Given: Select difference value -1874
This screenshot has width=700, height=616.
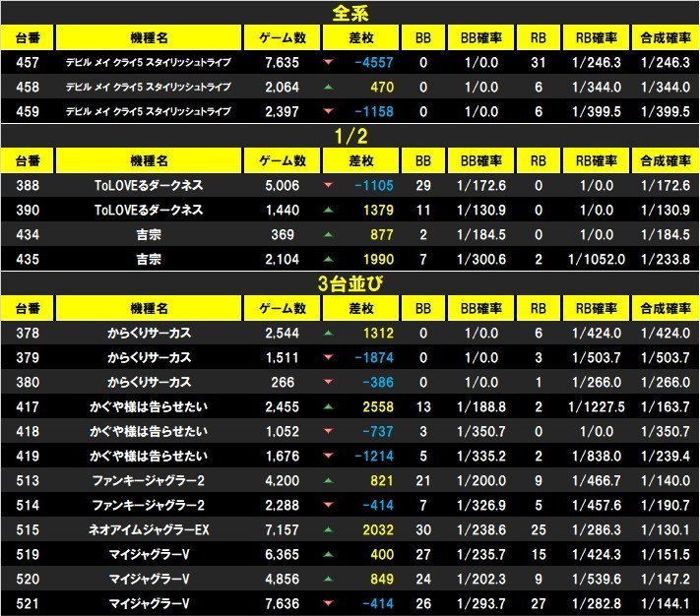Looking at the screenshot, I should [x=374, y=358].
